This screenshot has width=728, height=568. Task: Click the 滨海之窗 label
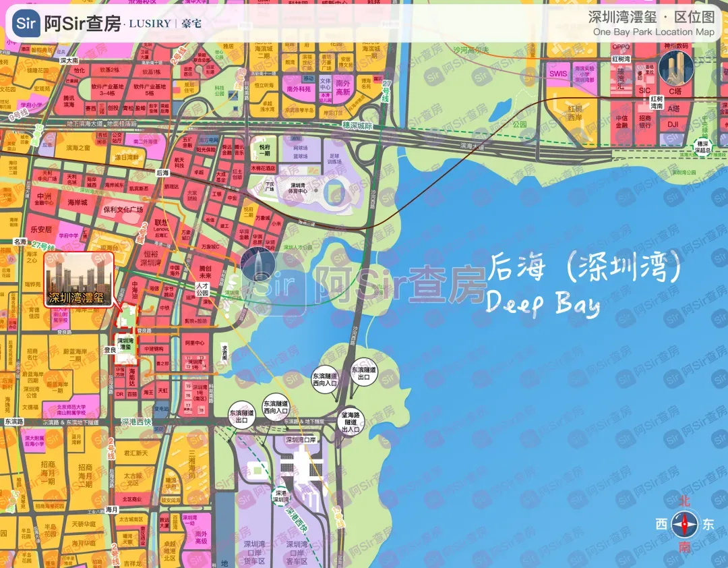[x=78, y=148]
